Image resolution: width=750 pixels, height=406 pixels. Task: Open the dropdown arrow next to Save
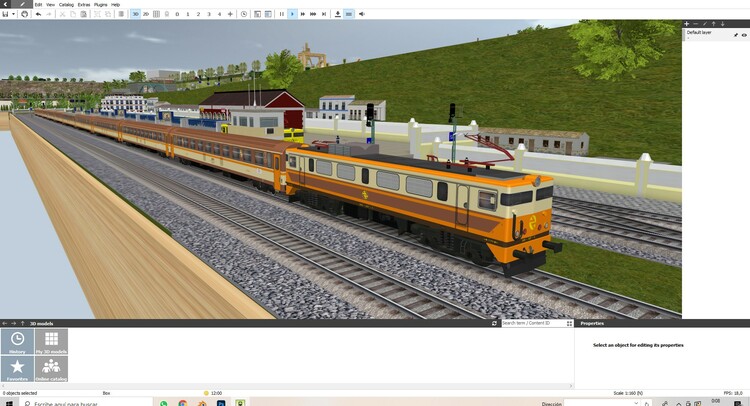point(13,14)
